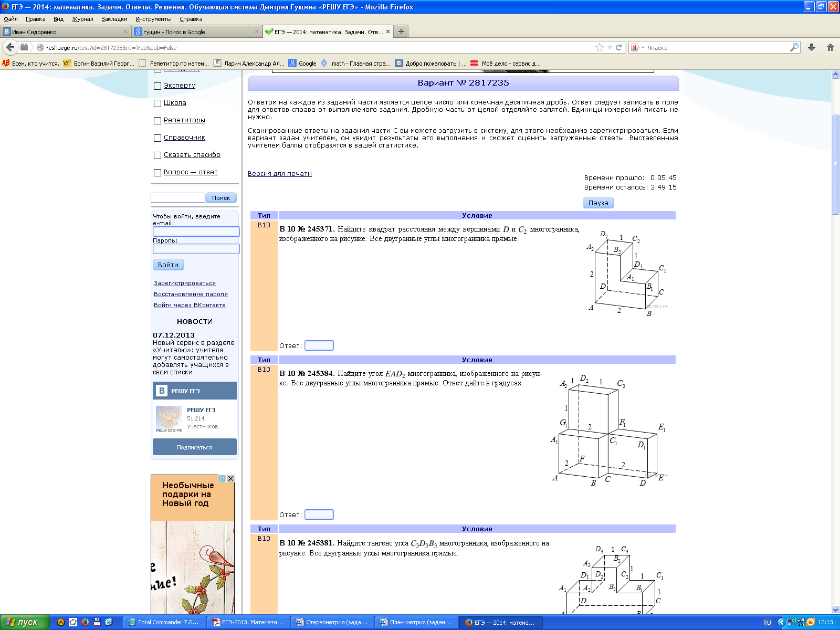840x630 pixels.
Task: Tick the Школа checkbox
Action: (x=157, y=103)
